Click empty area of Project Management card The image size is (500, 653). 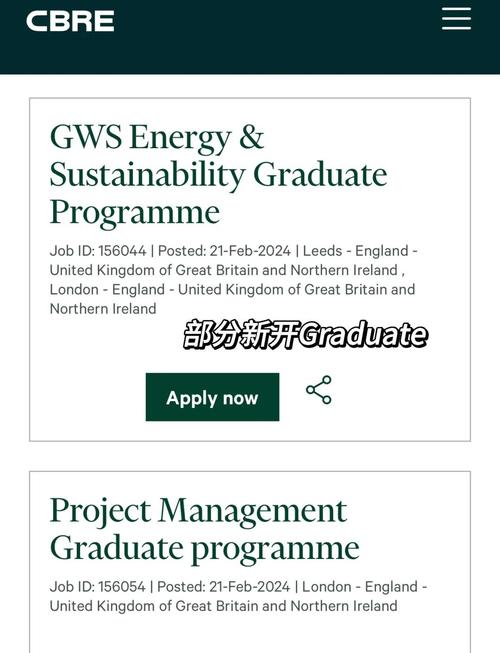coord(250,633)
